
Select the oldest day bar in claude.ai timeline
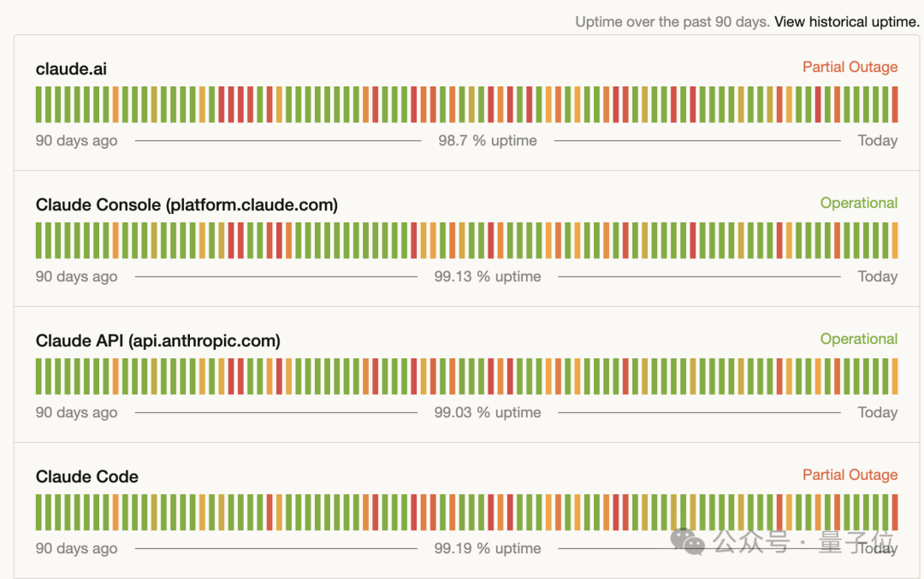(38, 104)
